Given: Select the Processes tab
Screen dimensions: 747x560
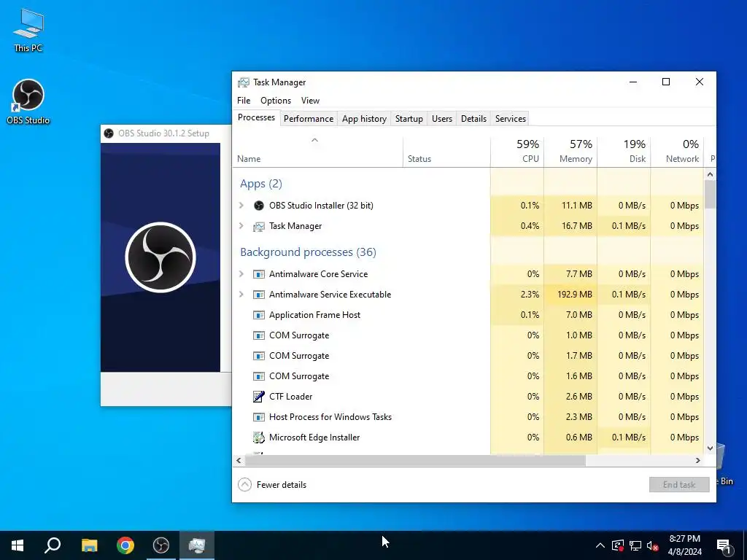Looking at the screenshot, I should point(256,117).
